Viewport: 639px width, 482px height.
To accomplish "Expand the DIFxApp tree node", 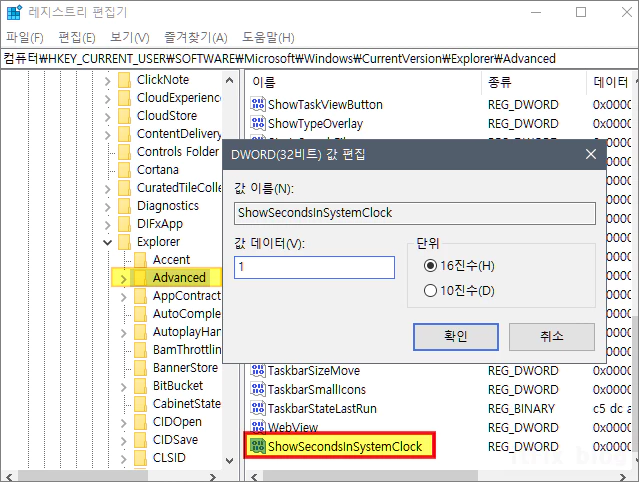I will click(107, 224).
